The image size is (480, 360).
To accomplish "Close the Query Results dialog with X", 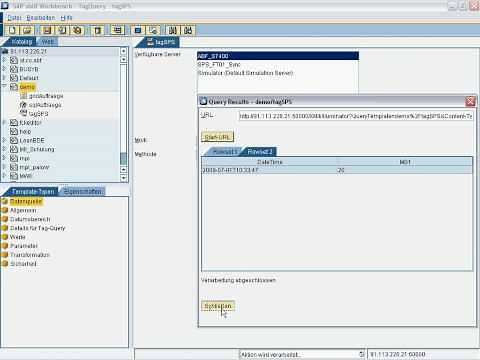I will point(470,102).
